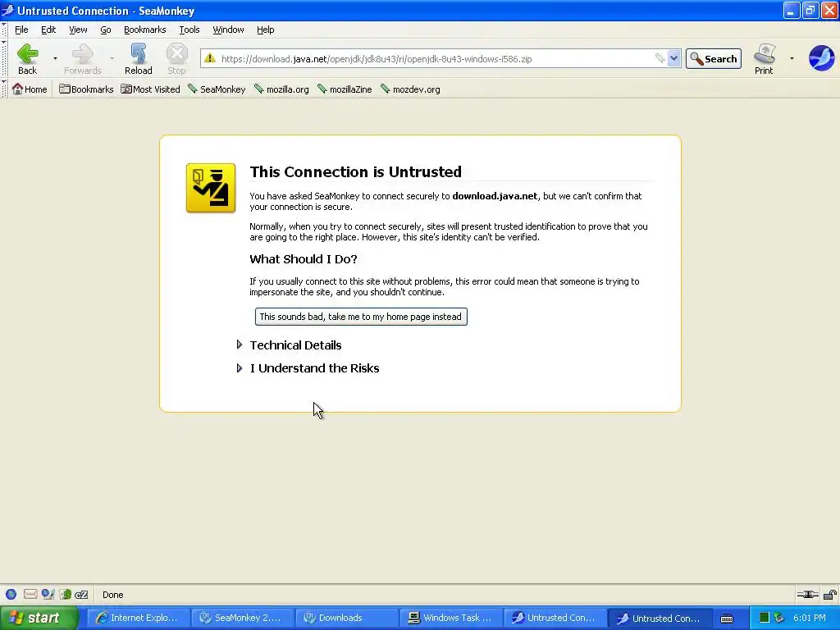The image size is (840, 630).
Task: Click the security padlock icon in status bar
Action: 830,594
